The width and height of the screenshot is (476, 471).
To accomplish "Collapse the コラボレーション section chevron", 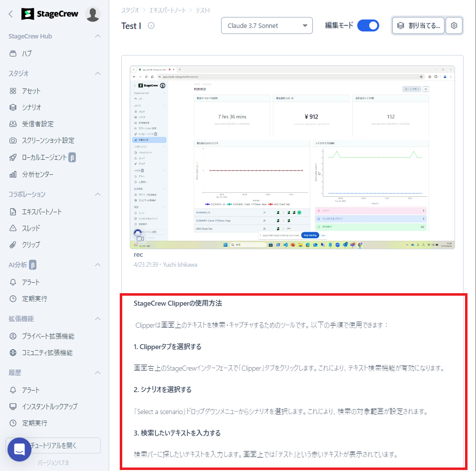I will pos(98,194).
